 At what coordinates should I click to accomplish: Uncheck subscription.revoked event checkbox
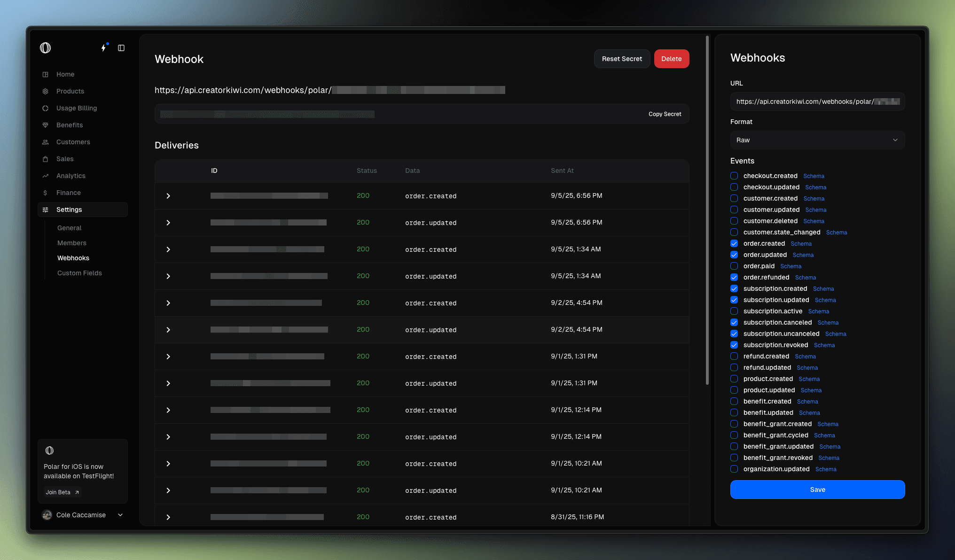pyautogui.click(x=734, y=345)
